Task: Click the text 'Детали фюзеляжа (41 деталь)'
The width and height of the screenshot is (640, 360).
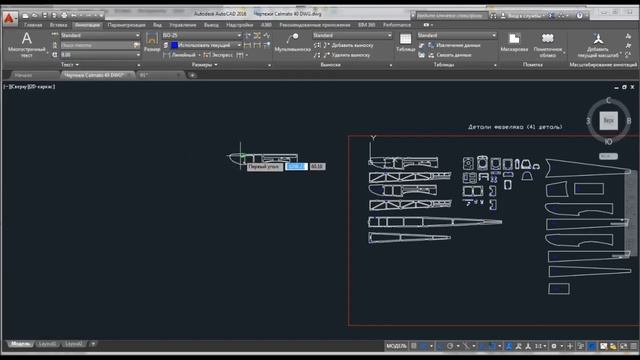Action: tap(515, 127)
